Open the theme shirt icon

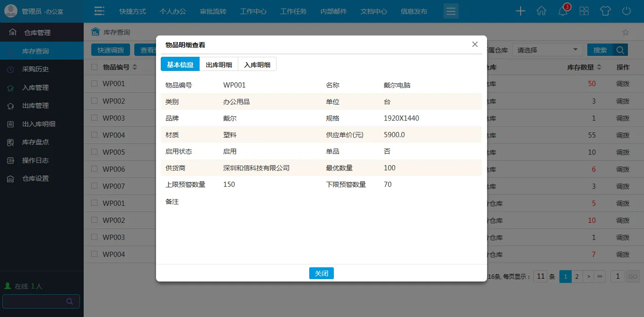605,11
